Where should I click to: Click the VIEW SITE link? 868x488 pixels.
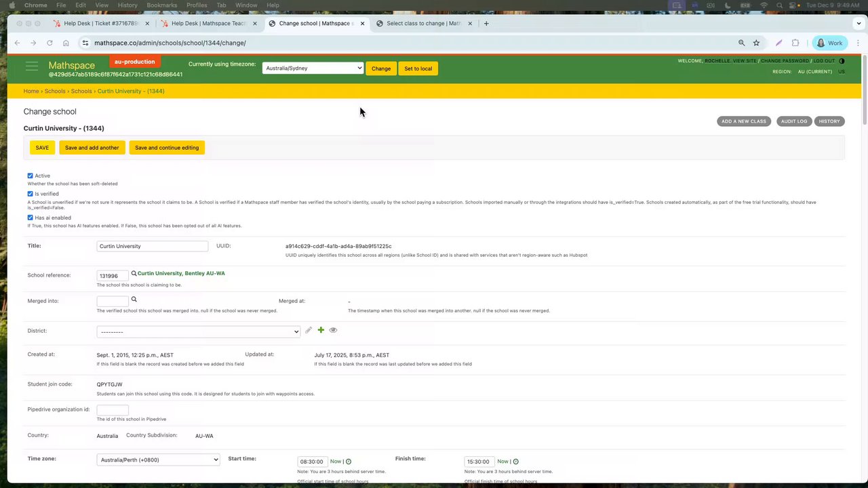tap(745, 61)
